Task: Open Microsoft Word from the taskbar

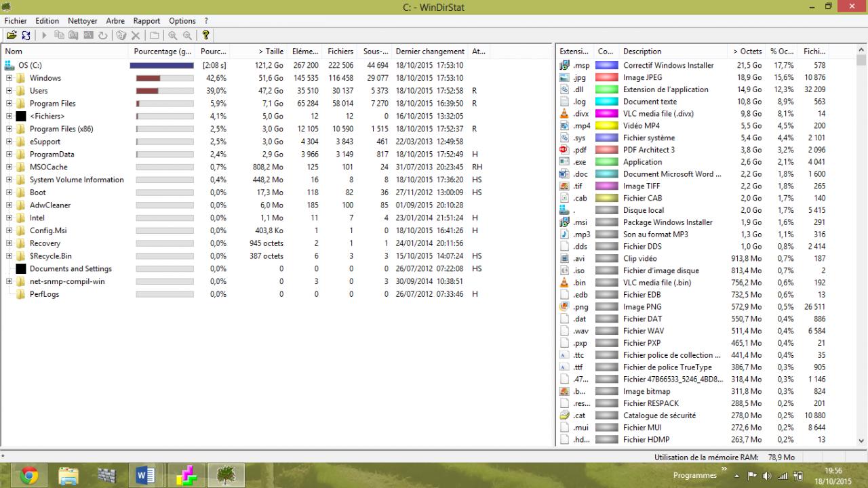Action: (145, 476)
